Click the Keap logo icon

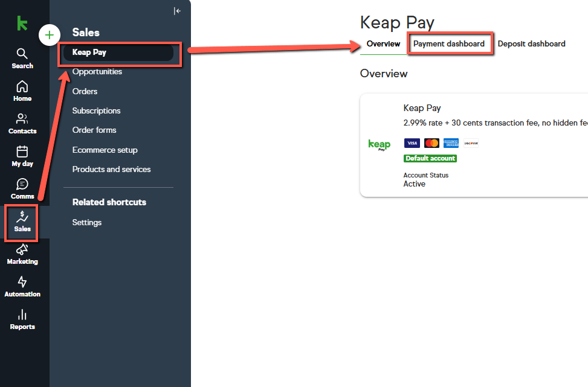pos(22,23)
